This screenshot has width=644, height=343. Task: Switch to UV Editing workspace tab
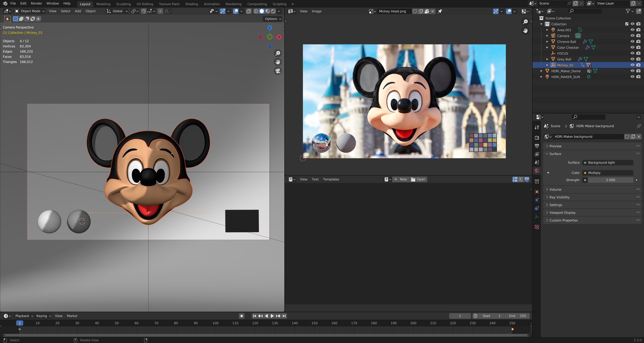click(145, 4)
